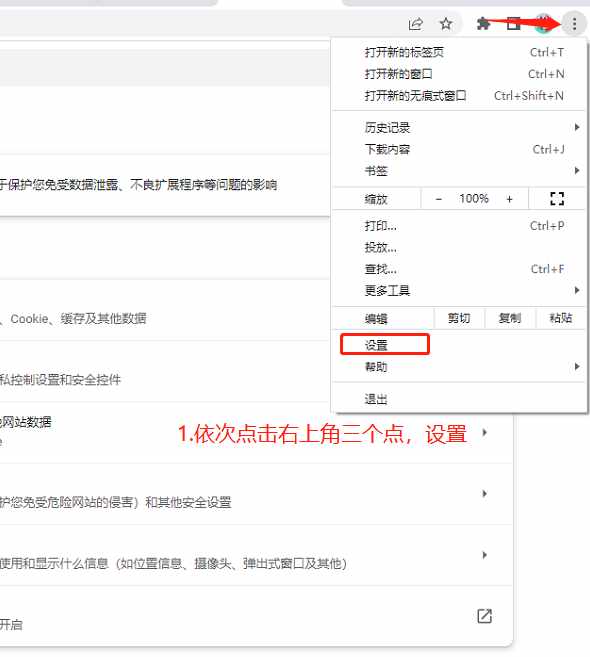590x657 pixels.
Task: Click the 复制 edit button
Action: 510,318
